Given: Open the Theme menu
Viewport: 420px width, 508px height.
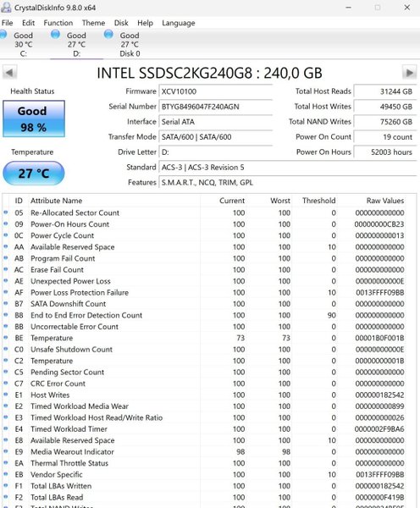Looking at the screenshot, I should [x=93, y=23].
